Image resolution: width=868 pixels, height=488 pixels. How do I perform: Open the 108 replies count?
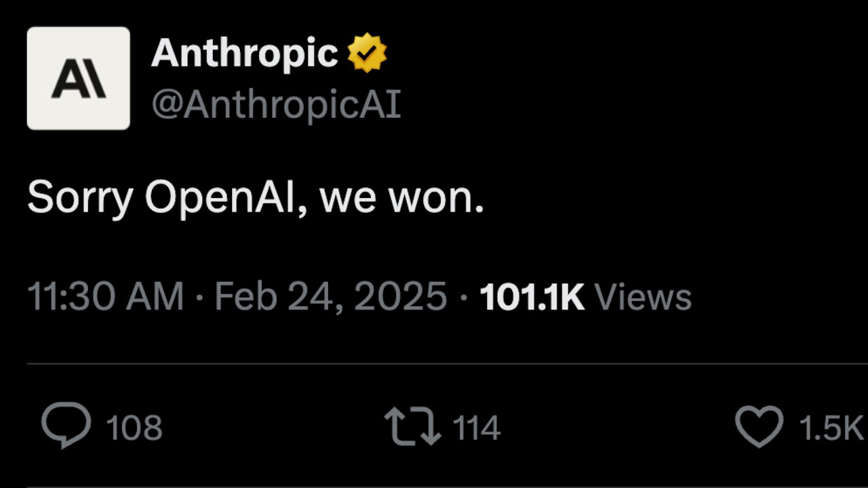(x=134, y=428)
